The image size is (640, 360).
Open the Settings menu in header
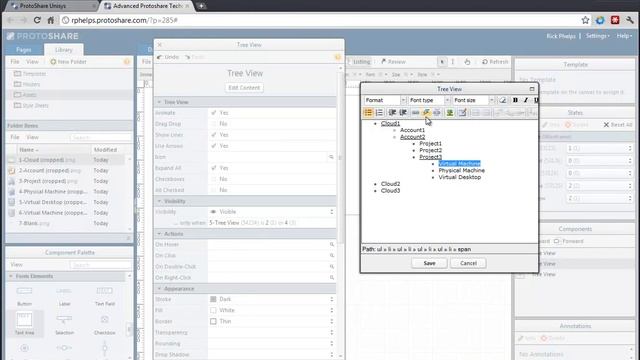click(598, 36)
